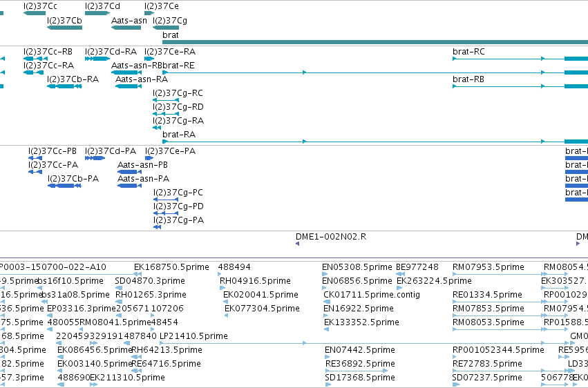Image resolution: width=588 pixels, height=388 pixels.
Task: Select the brat gene bar
Action: tap(375, 42)
